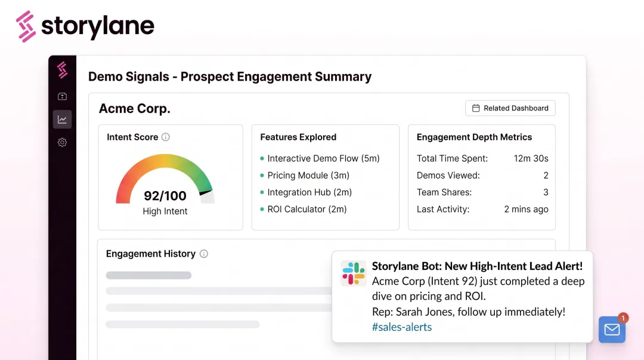Click the High Intent label
This screenshot has width=644, height=360.
pos(165,211)
